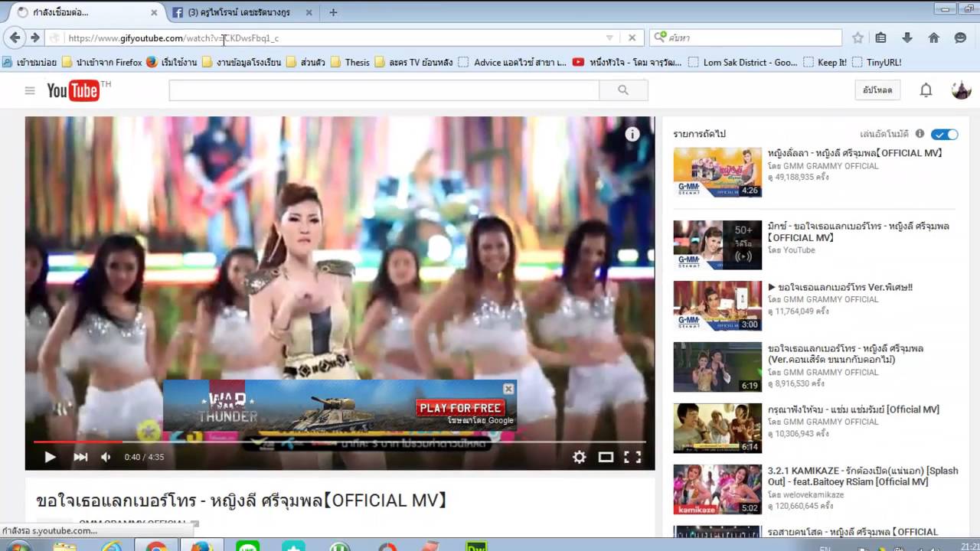980x551 pixels.
Task: Open ขอใจเธอแลกเบอร์โทร Ver.พิเศษ video title
Action: (x=841, y=287)
